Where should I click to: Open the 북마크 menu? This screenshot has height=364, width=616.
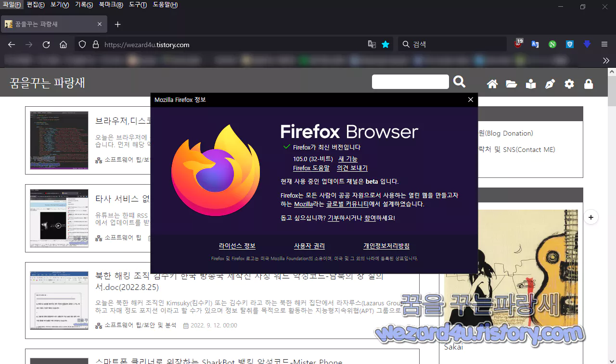111,5
